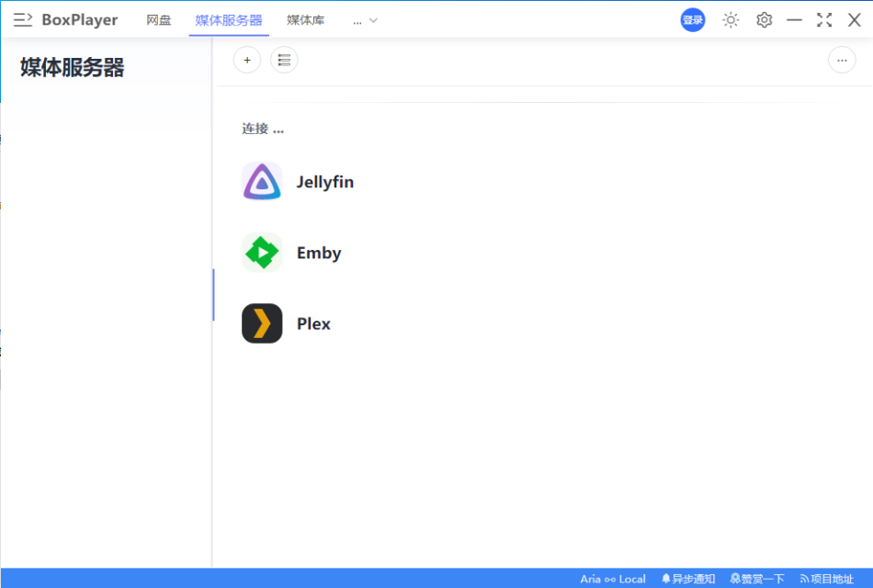The image size is (873, 588).
Task: Toggle light/dark theme sun icon
Action: 731,20
